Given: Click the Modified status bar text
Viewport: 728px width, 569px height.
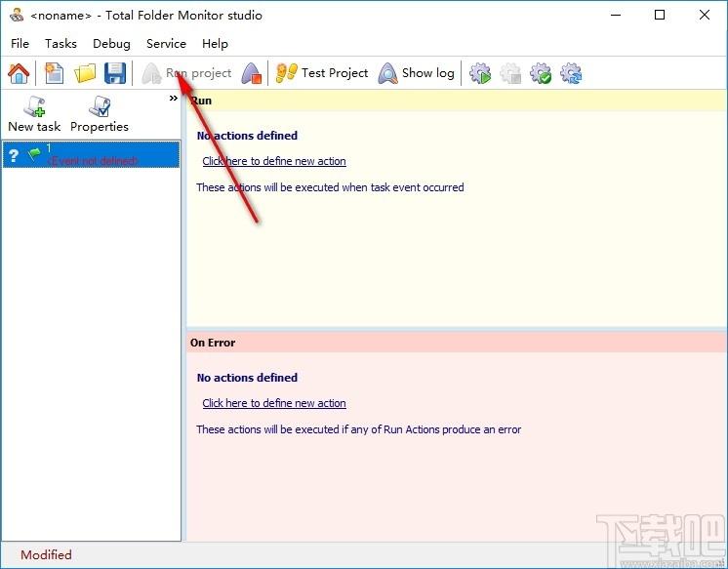Looking at the screenshot, I should pos(46,555).
